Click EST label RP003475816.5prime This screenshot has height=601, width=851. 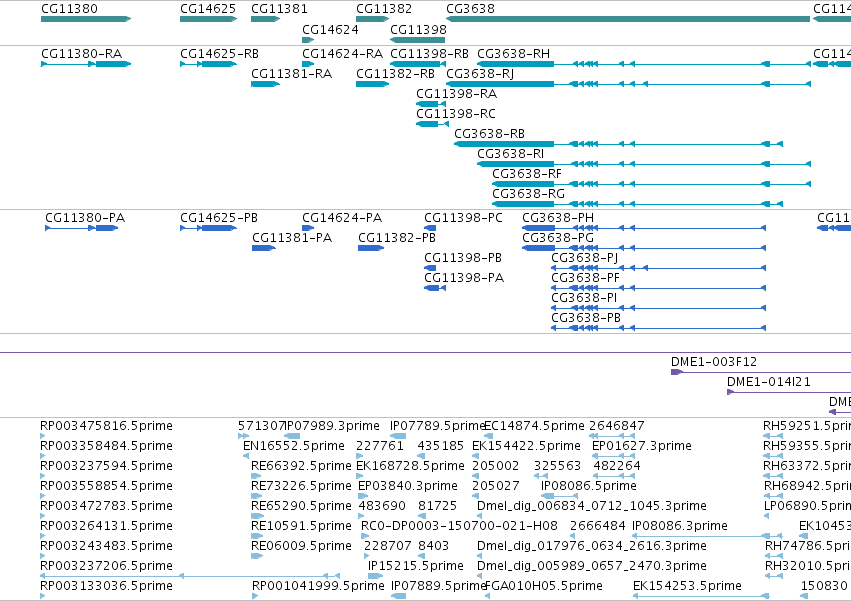(106, 426)
